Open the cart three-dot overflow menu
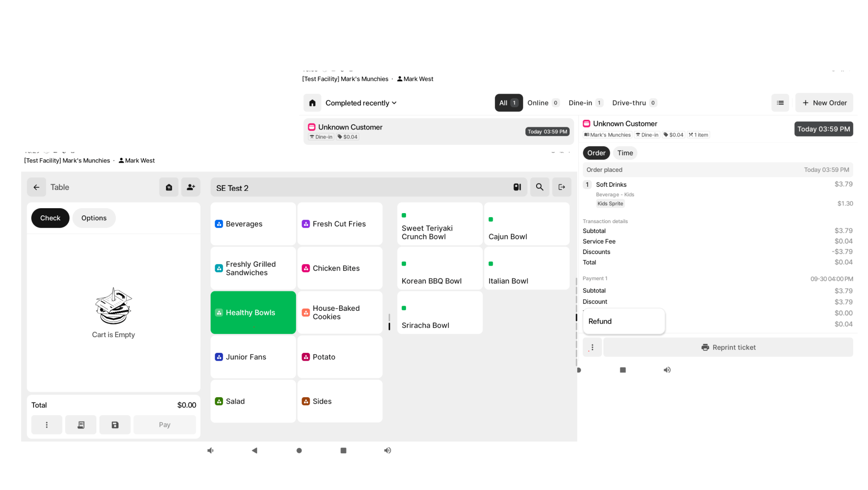This screenshot has width=868, height=490. coord(47,425)
